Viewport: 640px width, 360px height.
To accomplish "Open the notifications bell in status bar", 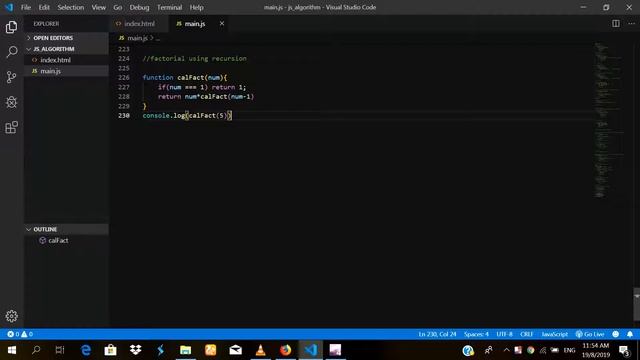I will pos(630,334).
